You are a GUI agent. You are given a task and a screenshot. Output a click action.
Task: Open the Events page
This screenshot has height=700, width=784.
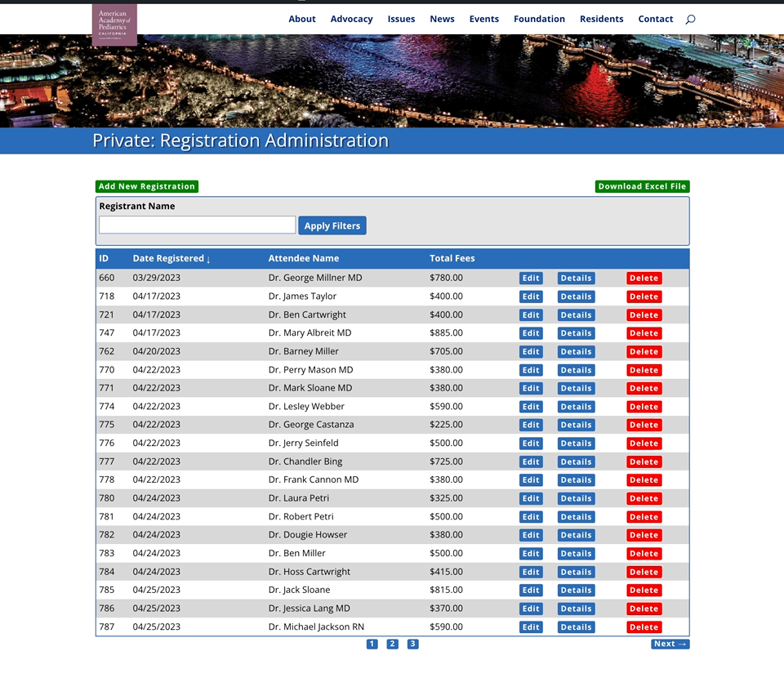(x=484, y=19)
